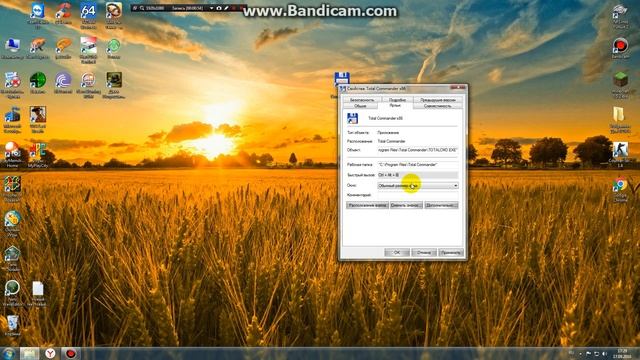This screenshot has width=640, height=360.
Task: Focus the Быстрый вызов hotkey field
Action: pos(418,175)
